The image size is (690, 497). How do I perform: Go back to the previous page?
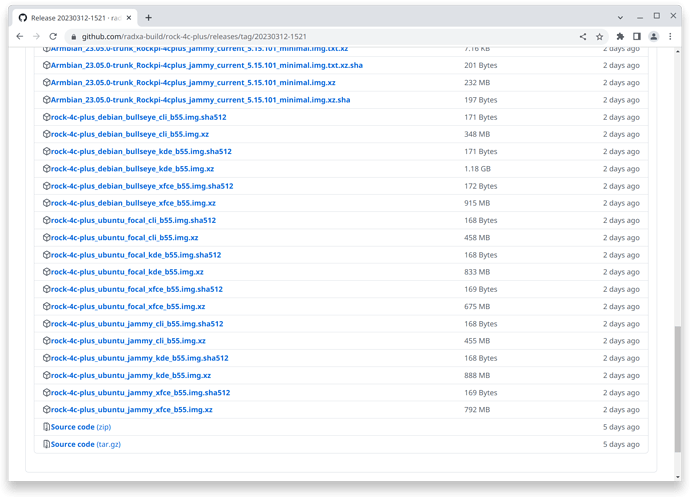[19, 37]
